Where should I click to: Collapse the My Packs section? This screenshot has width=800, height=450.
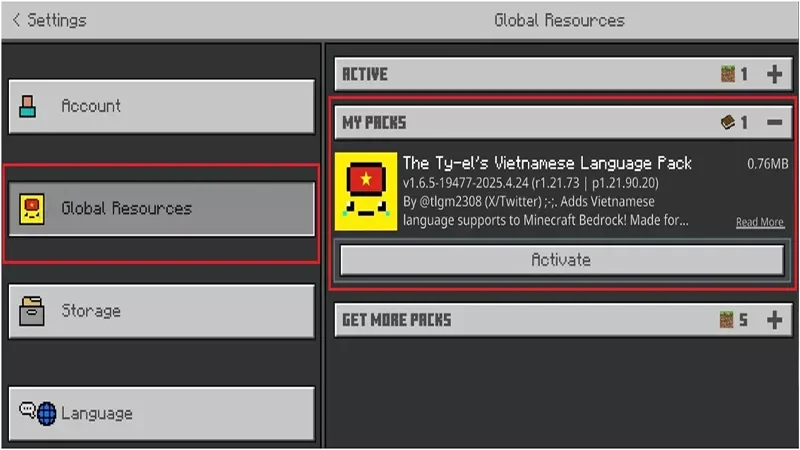pyautogui.click(x=774, y=122)
